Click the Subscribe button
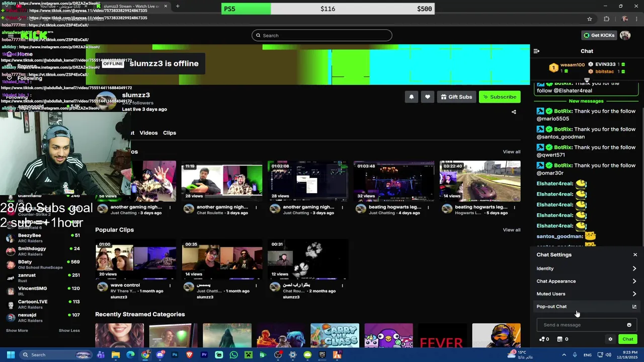The width and height of the screenshot is (644, 362). pos(500,97)
